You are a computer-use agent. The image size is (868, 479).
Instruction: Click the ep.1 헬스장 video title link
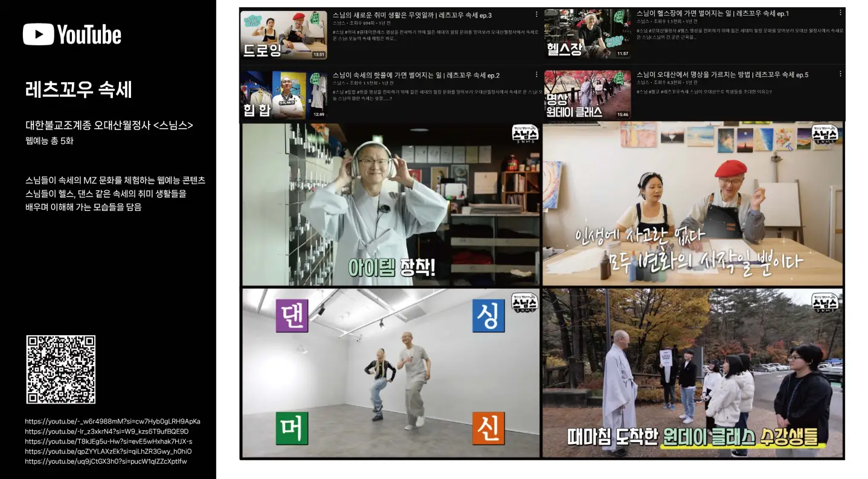click(713, 13)
